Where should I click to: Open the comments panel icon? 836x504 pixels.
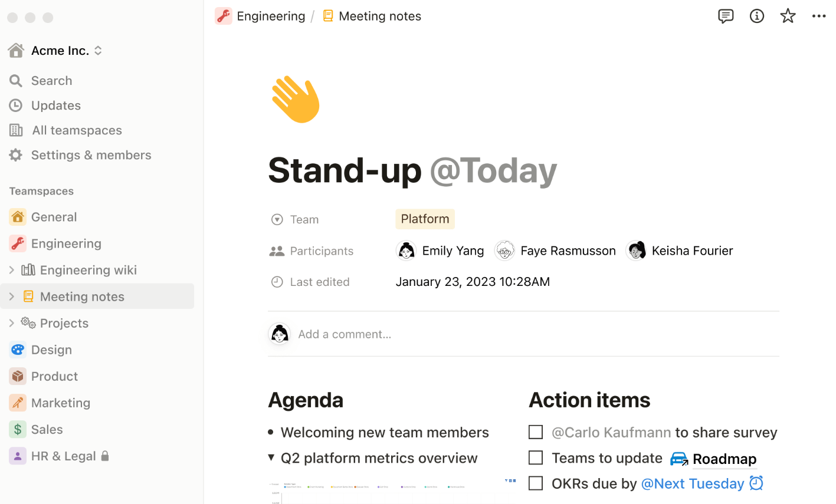point(726,17)
